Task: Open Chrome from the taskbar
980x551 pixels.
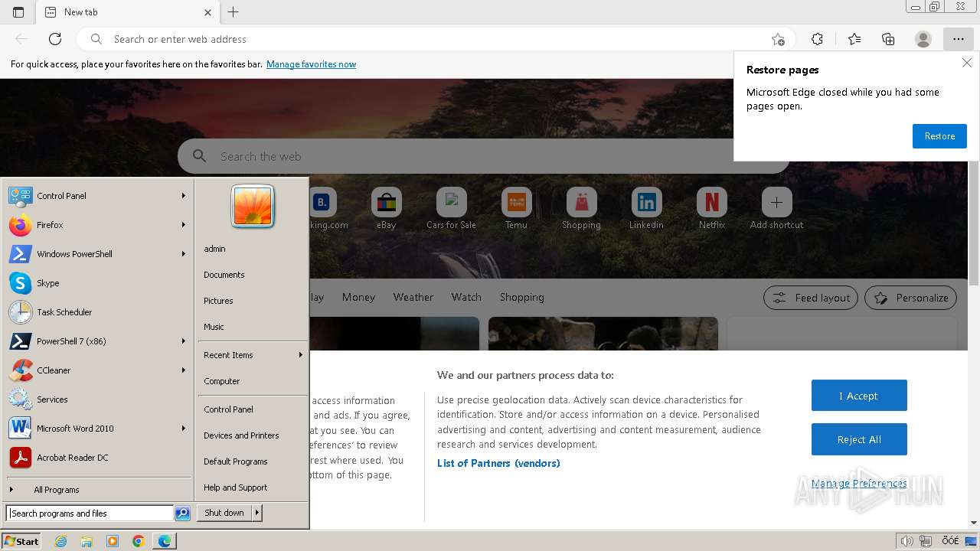Action: 139,541
